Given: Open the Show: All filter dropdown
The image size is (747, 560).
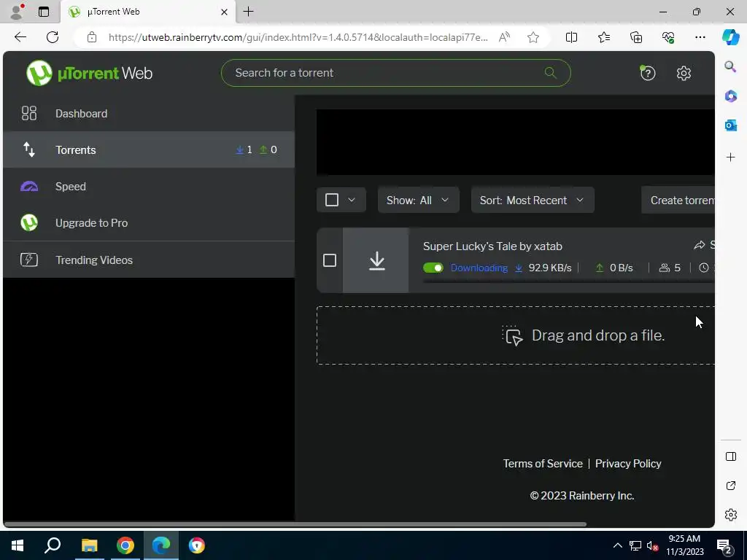Looking at the screenshot, I should pyautogui.click(x=418, y=200).
